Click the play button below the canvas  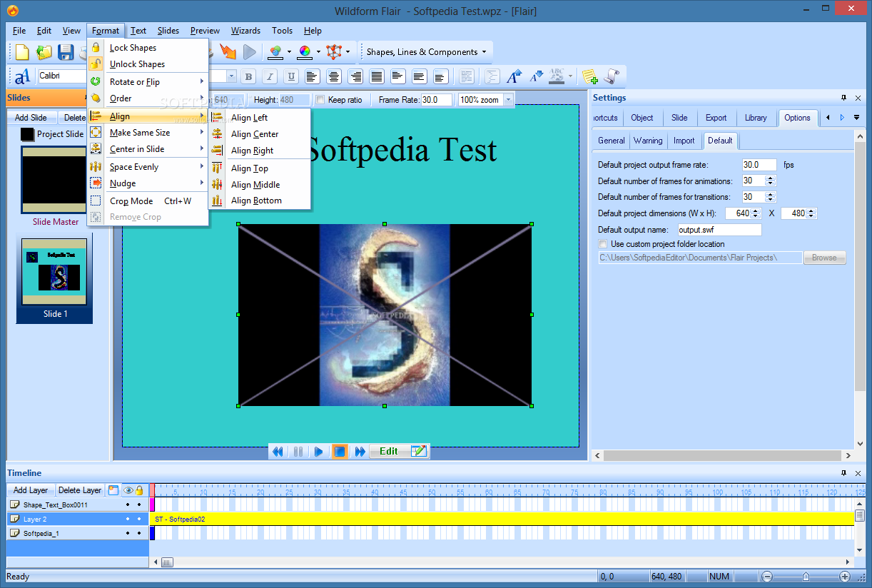pyautogui.click(x=319, y=451)
